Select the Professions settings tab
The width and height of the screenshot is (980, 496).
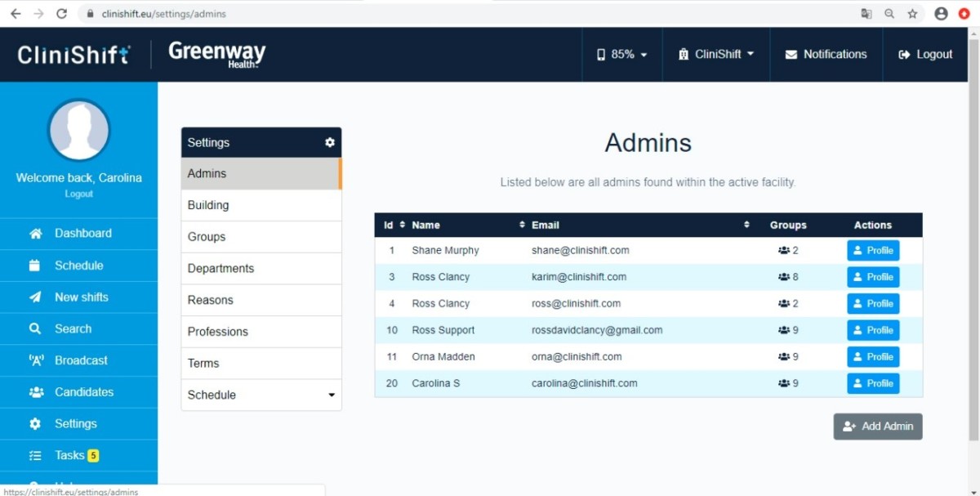pos(261,332)
